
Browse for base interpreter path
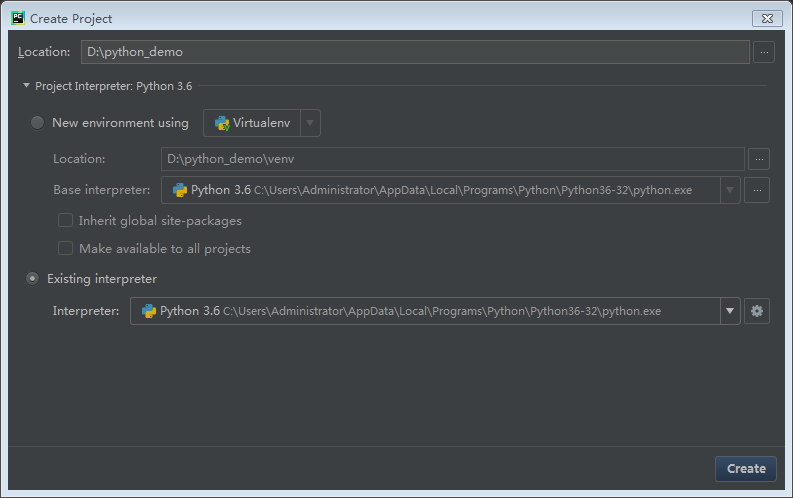pyautogui.click(x=757, y=190)
